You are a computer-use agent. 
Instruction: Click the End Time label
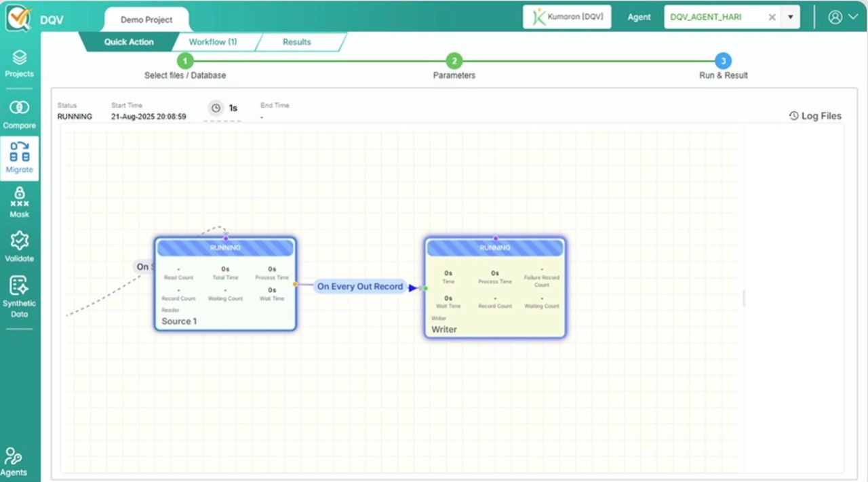[275, 106]
